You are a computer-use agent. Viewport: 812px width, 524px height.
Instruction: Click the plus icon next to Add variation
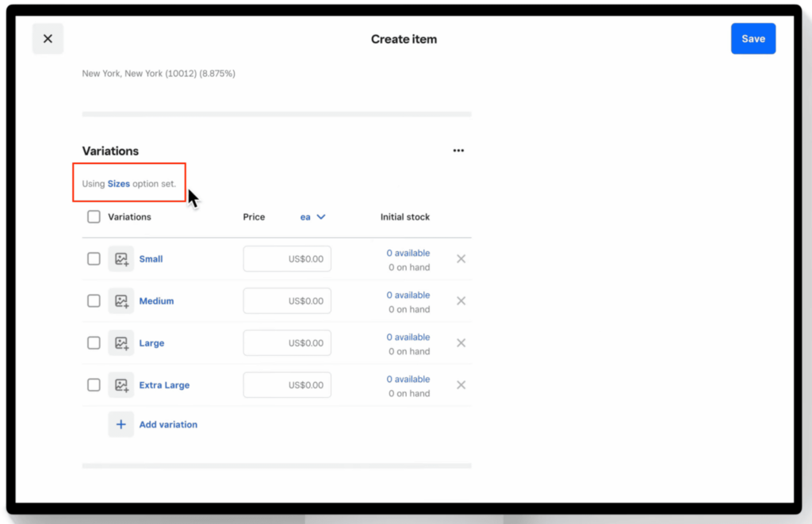click(x=121, y=424)
